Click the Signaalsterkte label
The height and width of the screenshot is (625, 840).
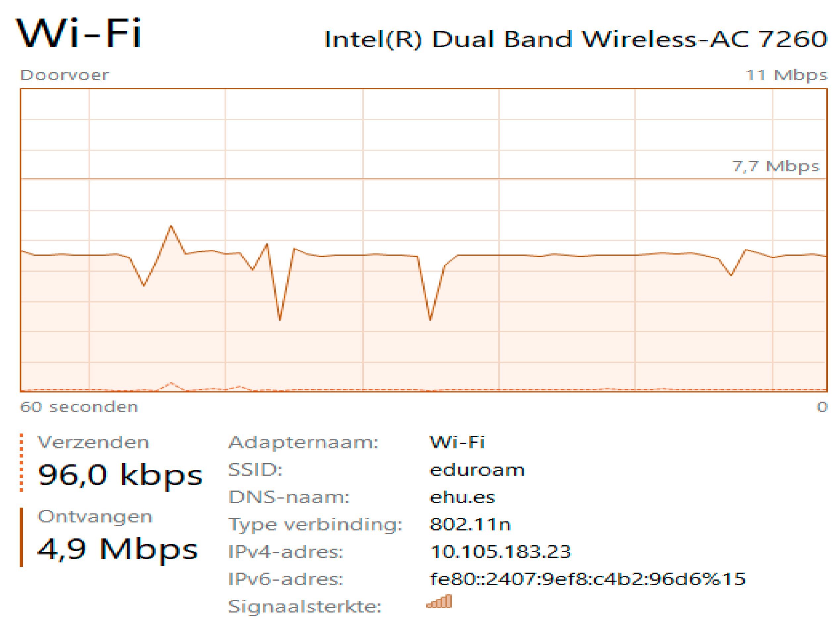[x=305, y=606]
